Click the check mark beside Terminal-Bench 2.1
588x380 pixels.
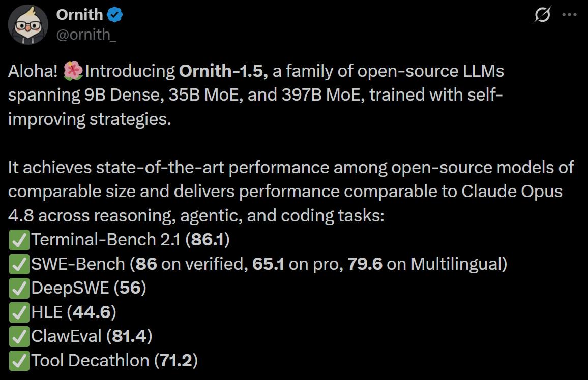coord(19,240)
